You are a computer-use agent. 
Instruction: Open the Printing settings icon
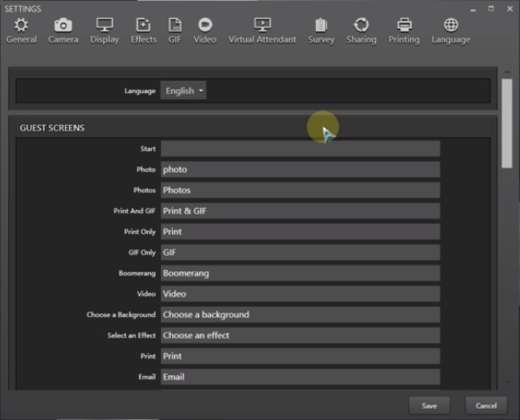coord(403,26)
